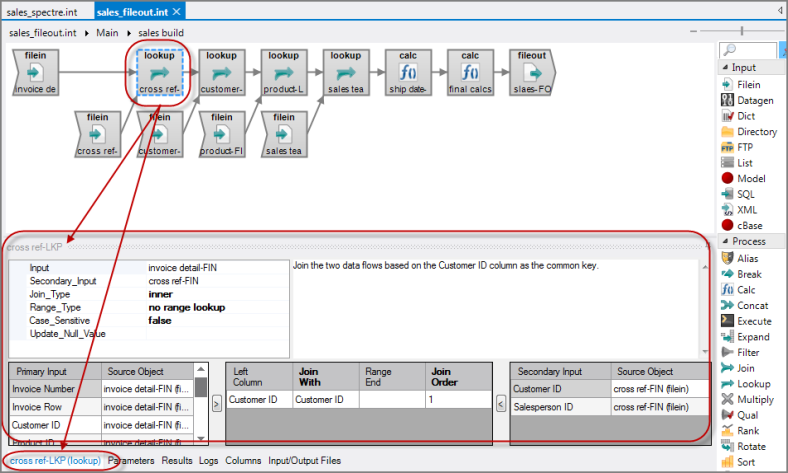Pick the Dict palette item
This screenshot has width=788, height=473.
[739, 116]
